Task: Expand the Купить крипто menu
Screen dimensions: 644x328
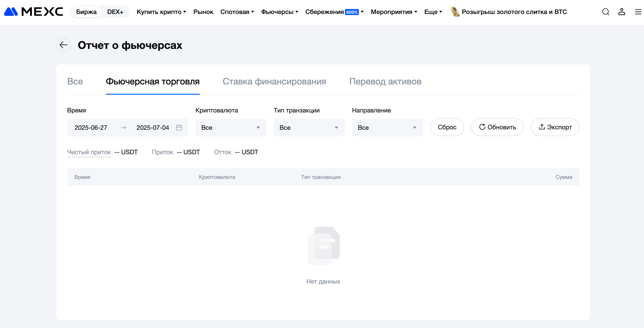Action: [x=161, y=12]
